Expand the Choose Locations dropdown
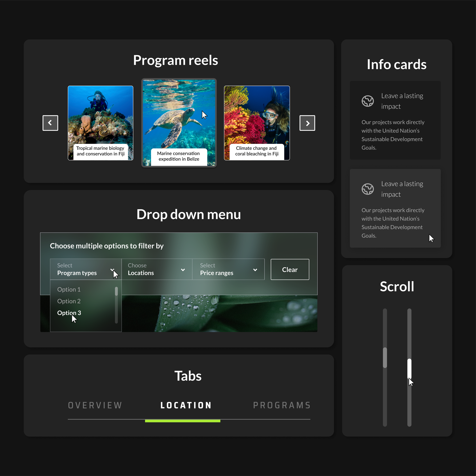This screenshot has width=476, height=476. click(x=157, y=269)
